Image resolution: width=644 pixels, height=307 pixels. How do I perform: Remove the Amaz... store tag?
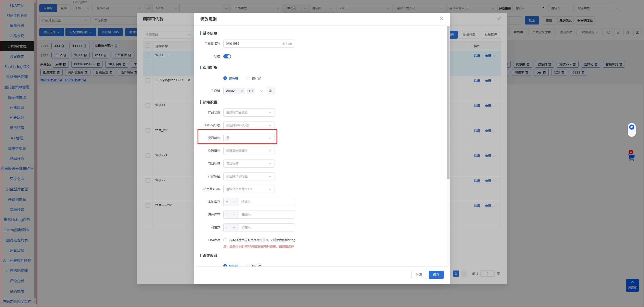pos(242,91)
